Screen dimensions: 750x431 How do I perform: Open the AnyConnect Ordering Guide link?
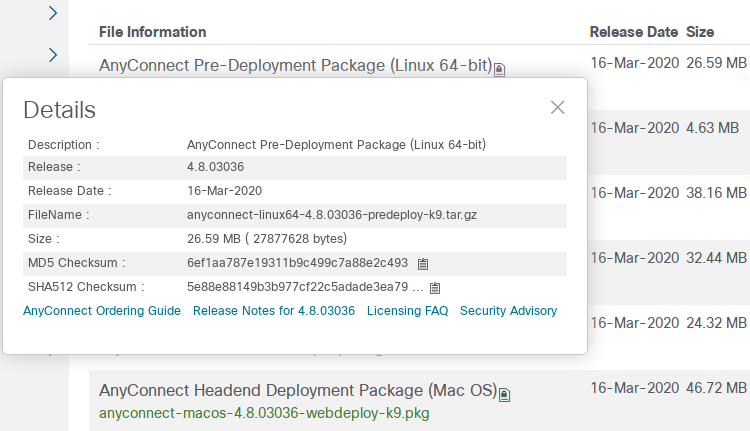pos(102,311)
